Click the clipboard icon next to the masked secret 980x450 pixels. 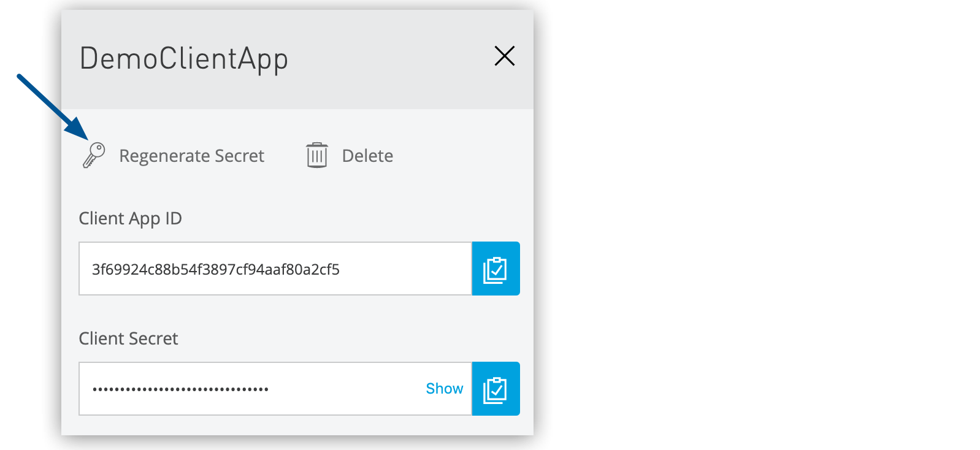coord(496,388)
